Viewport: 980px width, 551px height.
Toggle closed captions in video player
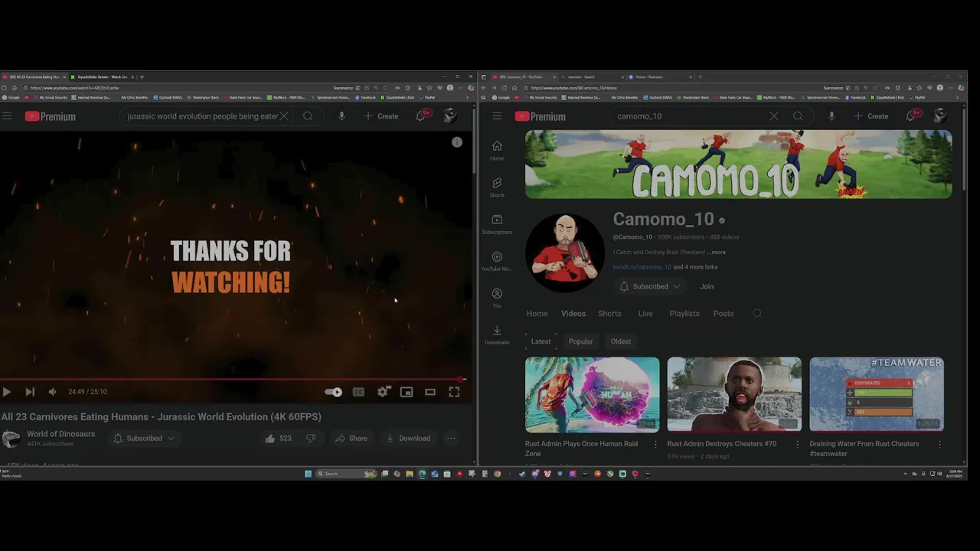pos(358,392)
